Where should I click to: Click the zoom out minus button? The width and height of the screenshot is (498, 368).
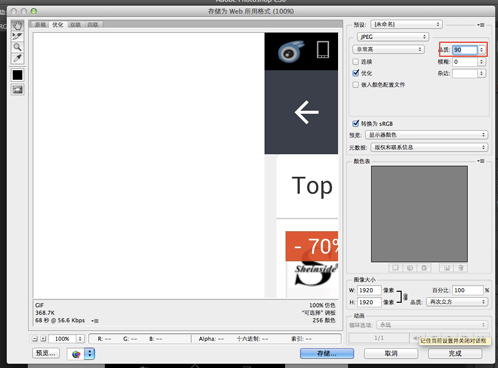click(x=35, y=339)
